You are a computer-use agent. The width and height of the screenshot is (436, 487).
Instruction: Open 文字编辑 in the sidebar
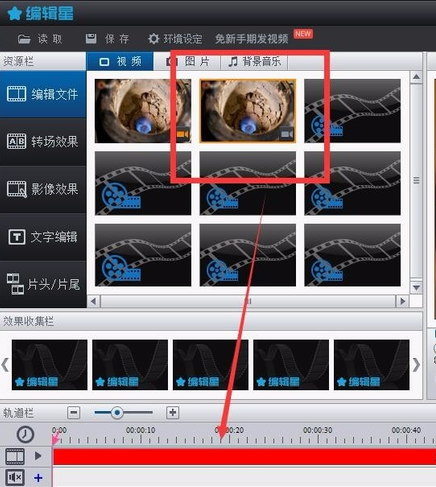(x=43, y=237)
